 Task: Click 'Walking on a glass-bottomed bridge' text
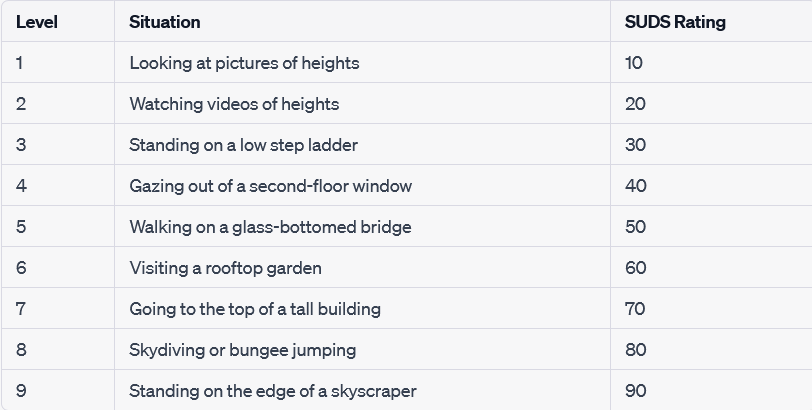[270, 227]
